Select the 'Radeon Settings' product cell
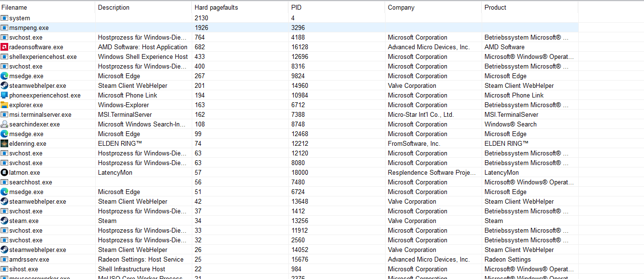This screenshot has height=279, width=644. 508,259
